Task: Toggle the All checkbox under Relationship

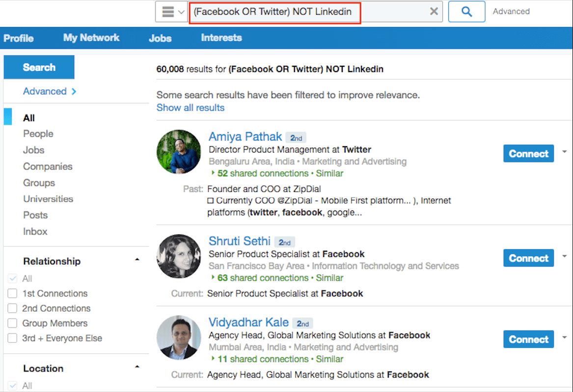Action: pyautogui.click(x=12, y=279)
